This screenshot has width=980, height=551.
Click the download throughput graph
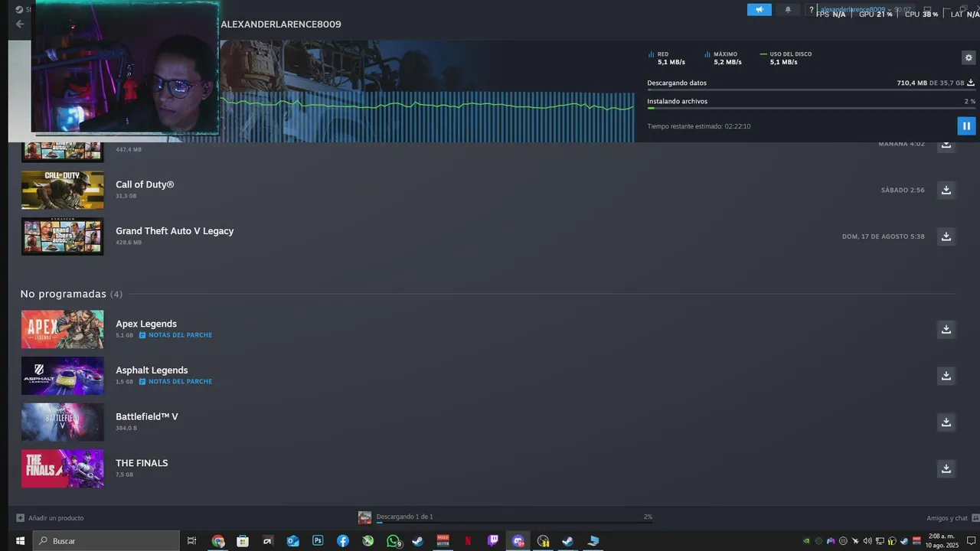[x=427, y=117]
